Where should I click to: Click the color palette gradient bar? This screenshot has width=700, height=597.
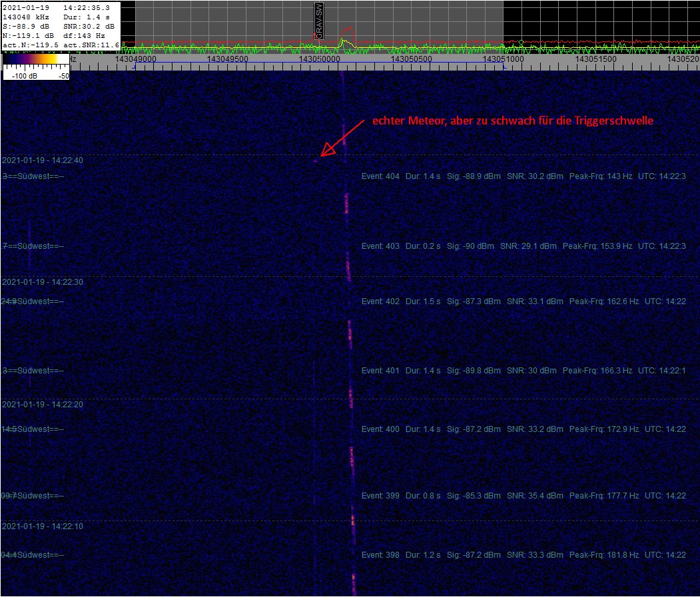click(x=36, y=60)
